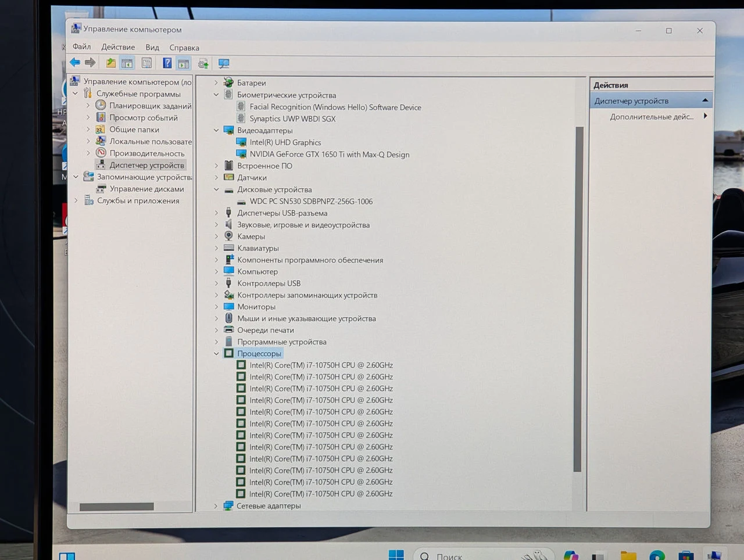The height and width of the screenshot is (560, 744).
Task: Collapse the Биометрические устройства category
Action: (216, 95)
